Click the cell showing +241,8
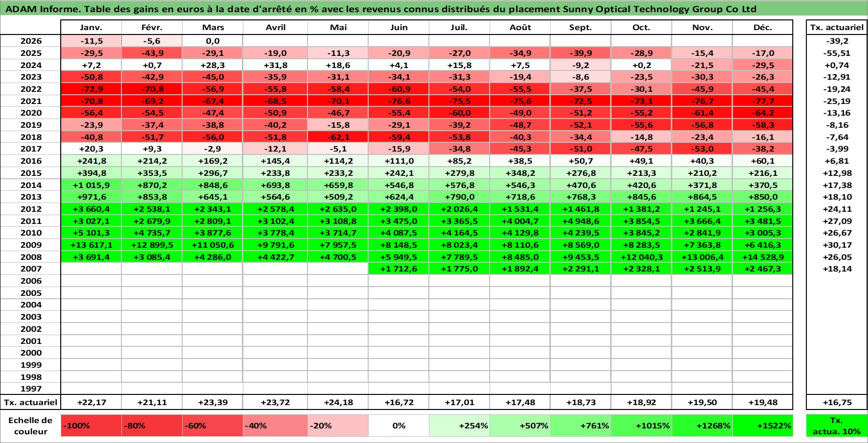 pos(91,161)
